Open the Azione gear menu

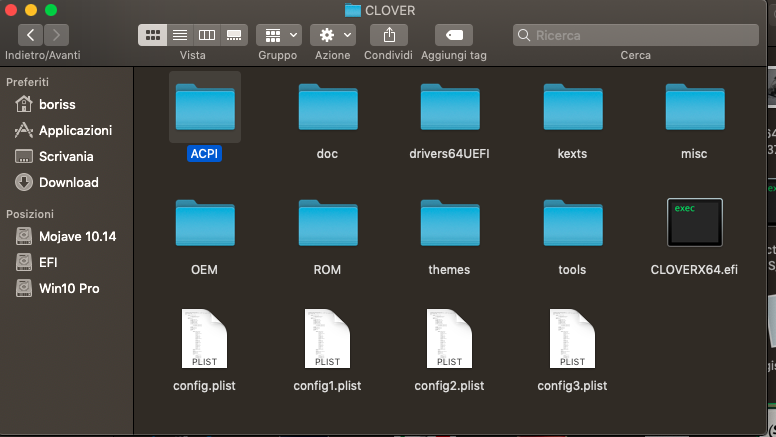click(333, 35)
